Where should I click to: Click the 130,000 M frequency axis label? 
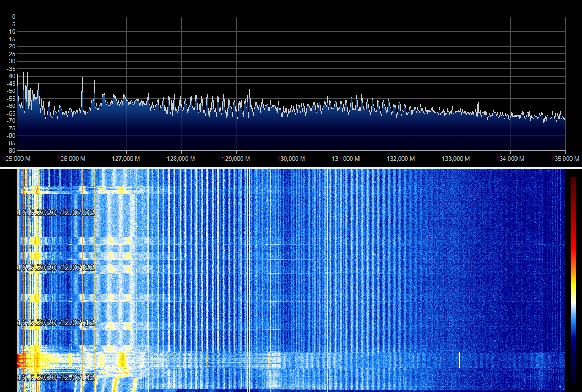tap(291, 159)
